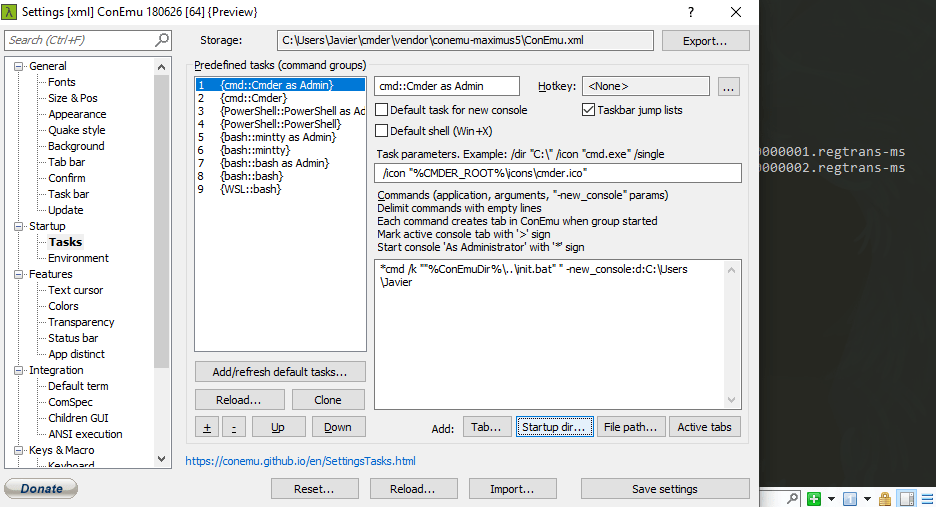Enable Default task for new console
The image size is (936, 507).
pos(381,110)
